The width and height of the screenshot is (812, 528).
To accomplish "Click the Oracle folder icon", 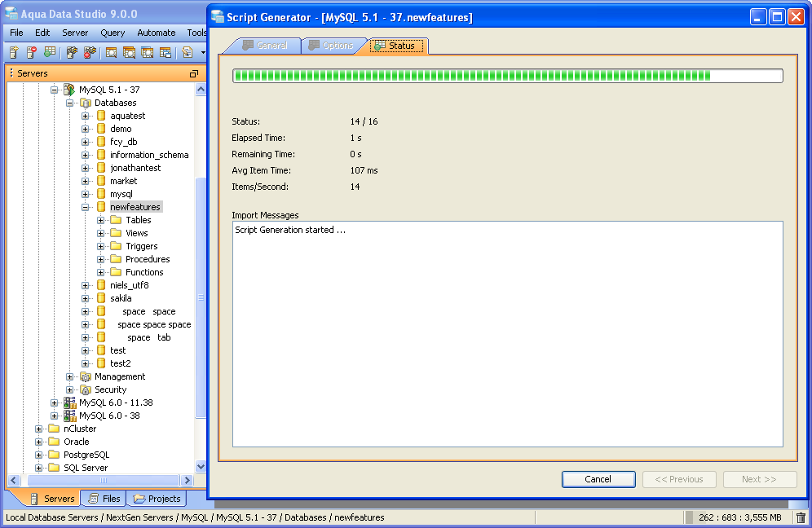I will coord(54,442).
